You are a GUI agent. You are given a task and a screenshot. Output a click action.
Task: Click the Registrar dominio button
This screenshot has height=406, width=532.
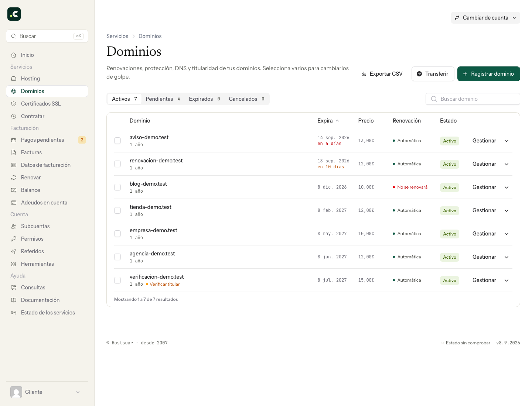point(489,74)
